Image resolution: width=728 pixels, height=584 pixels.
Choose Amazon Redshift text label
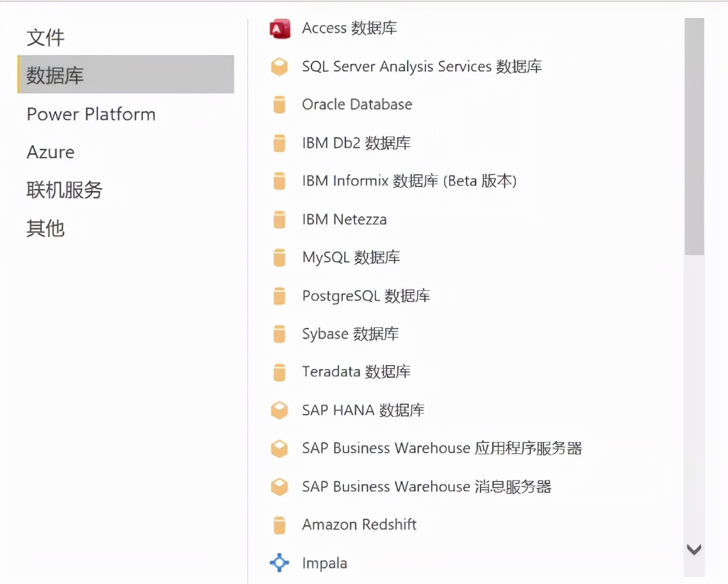(x=359, y=524)
